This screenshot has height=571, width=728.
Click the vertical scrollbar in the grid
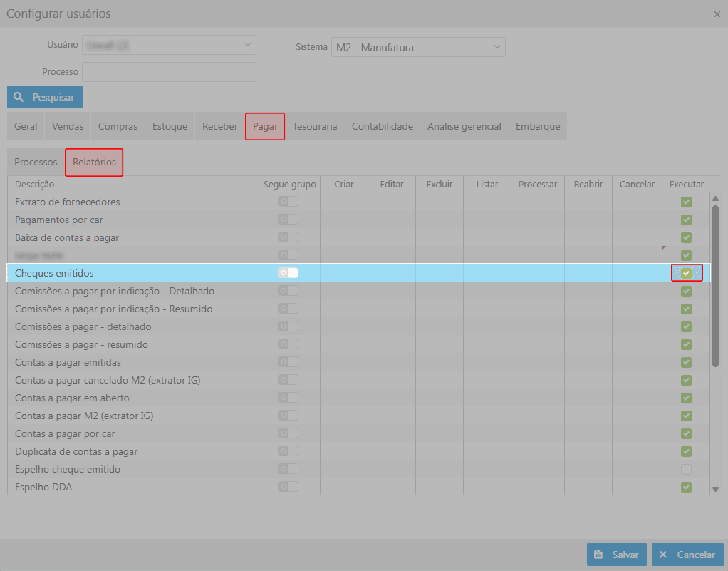point(715,285)
